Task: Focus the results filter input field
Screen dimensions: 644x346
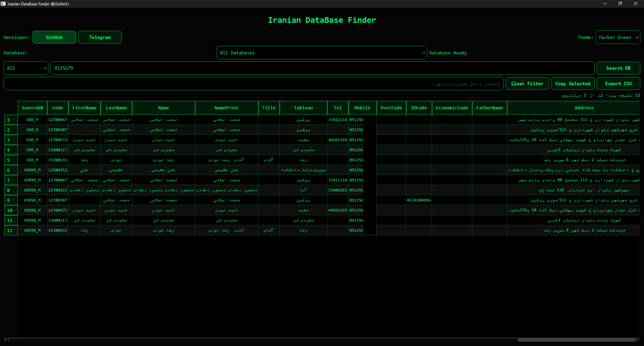Action: coord(254,83)
